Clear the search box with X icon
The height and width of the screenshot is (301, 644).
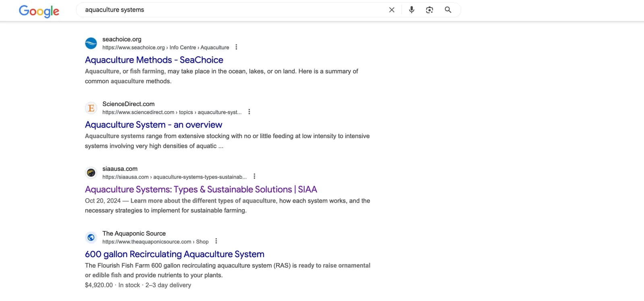[392, 10]
